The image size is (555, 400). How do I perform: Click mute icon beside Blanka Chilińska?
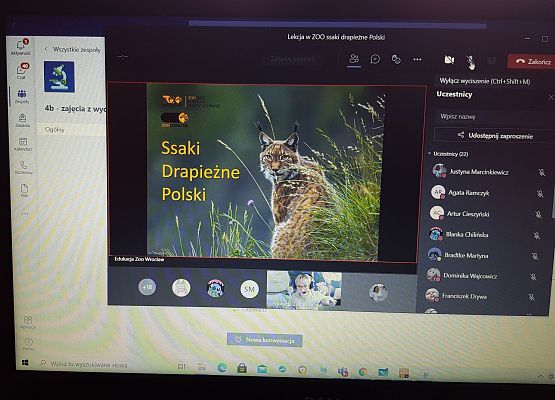(537, 235)
